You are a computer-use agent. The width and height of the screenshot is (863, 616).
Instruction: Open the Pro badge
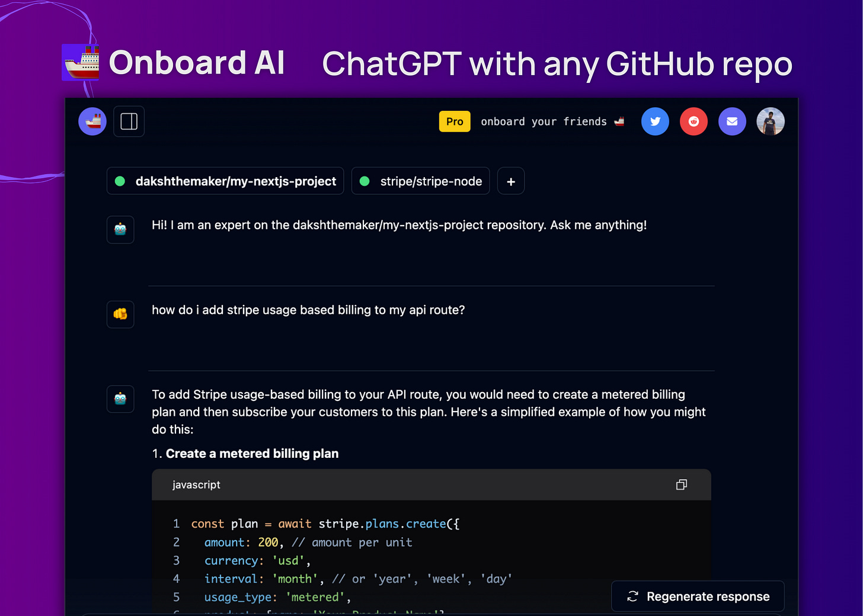click(x=455, y=121)
